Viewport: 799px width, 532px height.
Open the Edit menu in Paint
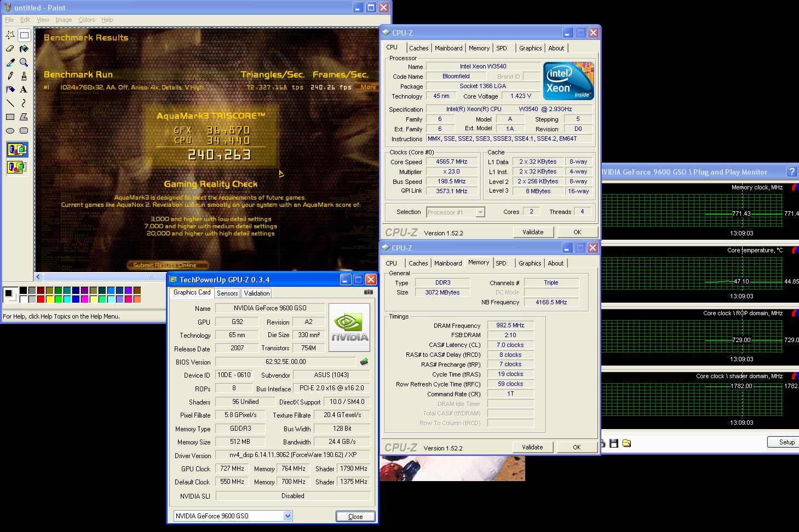(x=25, y=20)
